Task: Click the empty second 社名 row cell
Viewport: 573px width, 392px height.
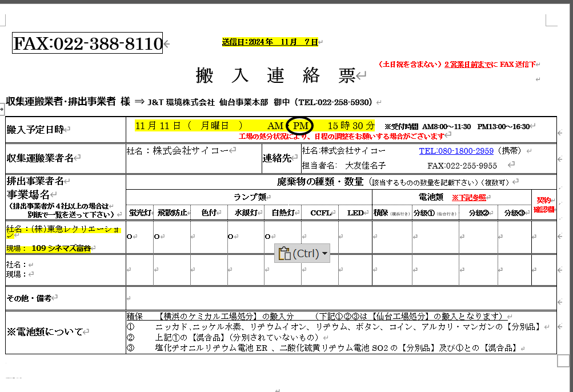Action: click(x=65, y=269)
